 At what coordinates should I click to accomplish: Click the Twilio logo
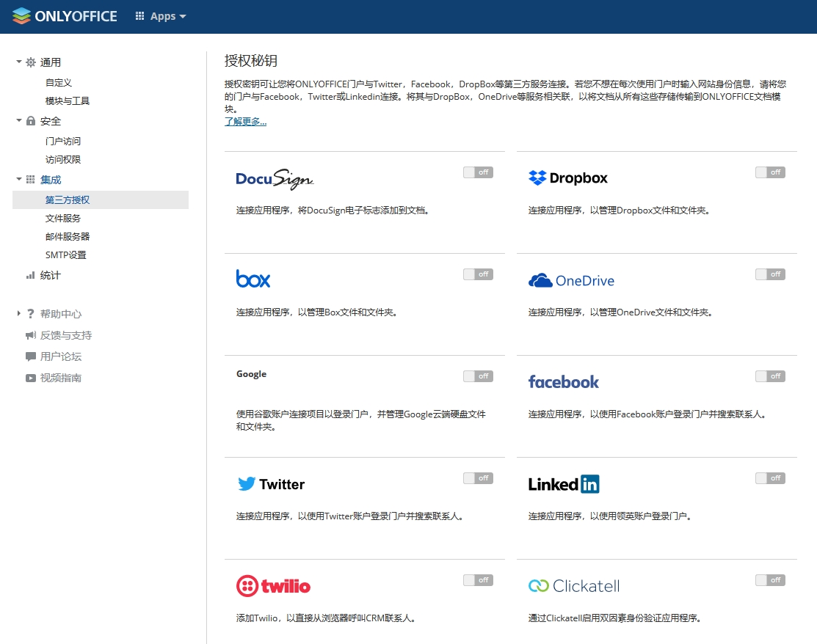click(273, 586)
